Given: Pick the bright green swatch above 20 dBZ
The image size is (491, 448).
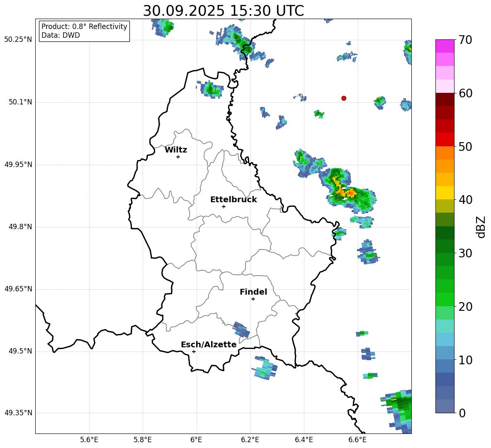Looking at the screenshot, I should (445, 299).
